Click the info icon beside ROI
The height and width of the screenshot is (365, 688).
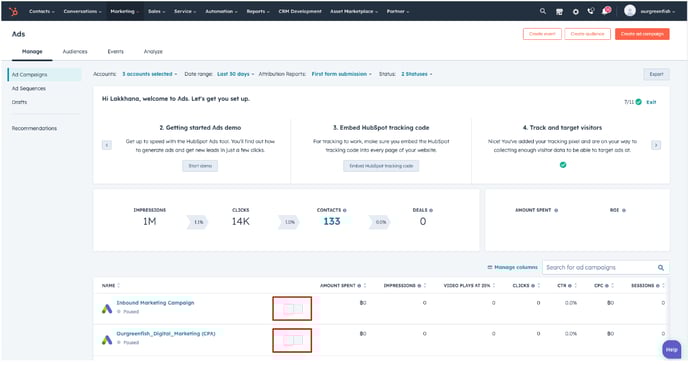point(624,210)
